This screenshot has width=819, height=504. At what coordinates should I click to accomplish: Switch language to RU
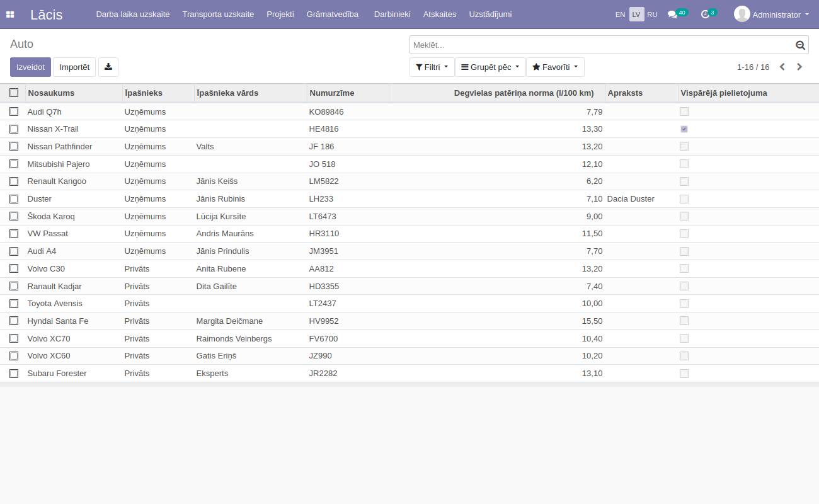(652, 14)
